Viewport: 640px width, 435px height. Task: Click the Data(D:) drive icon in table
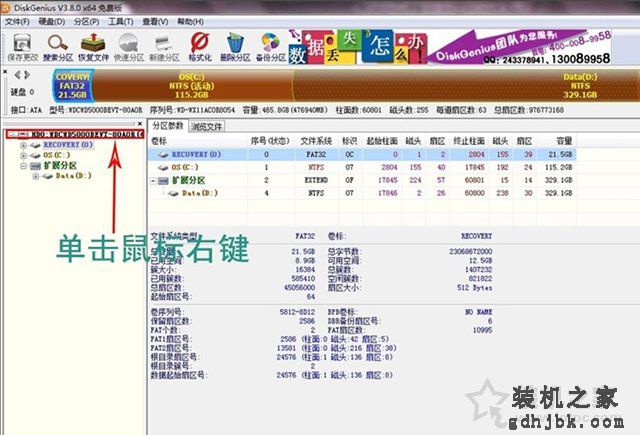coord(173,193)
